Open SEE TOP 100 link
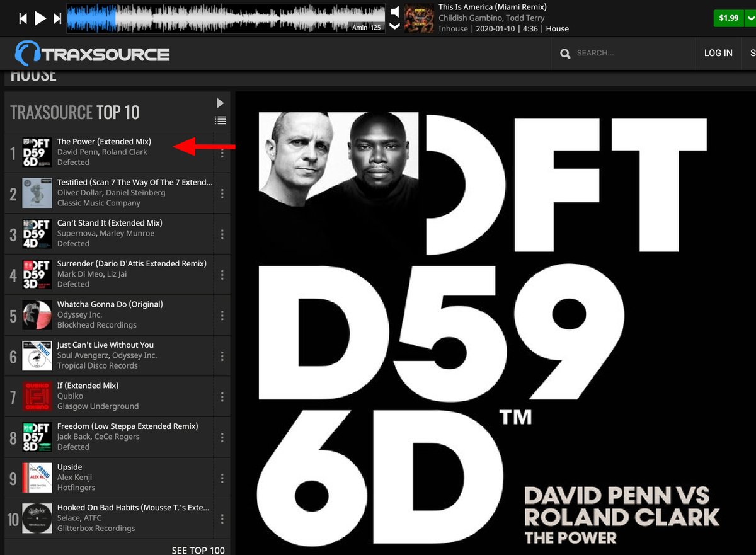756x555 pixels. (198, 550)
